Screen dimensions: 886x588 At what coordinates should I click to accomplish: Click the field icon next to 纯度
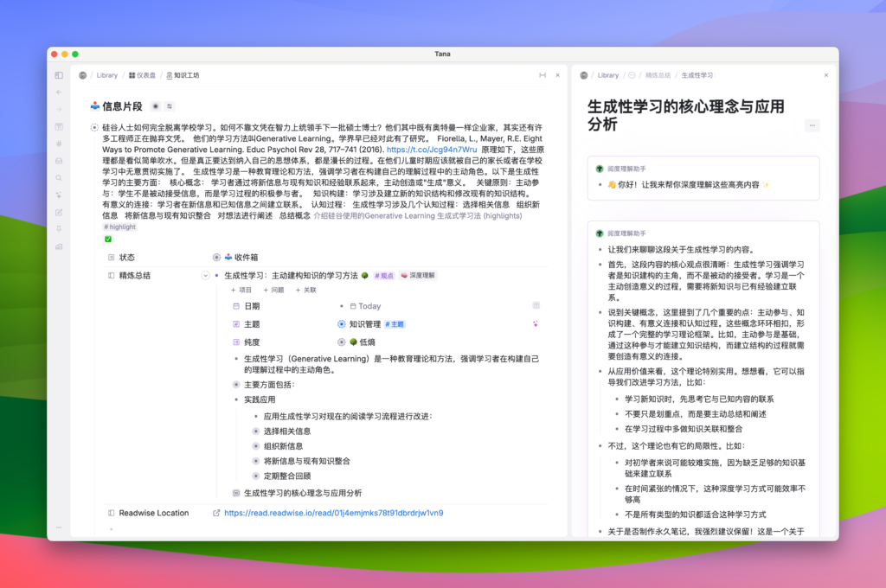pyautogui.click(x=236, y=342)
